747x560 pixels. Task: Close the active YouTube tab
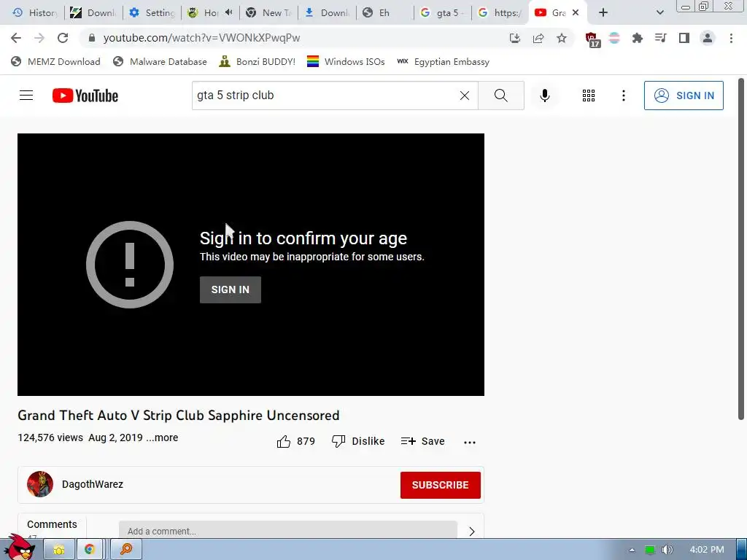point(576,13)
